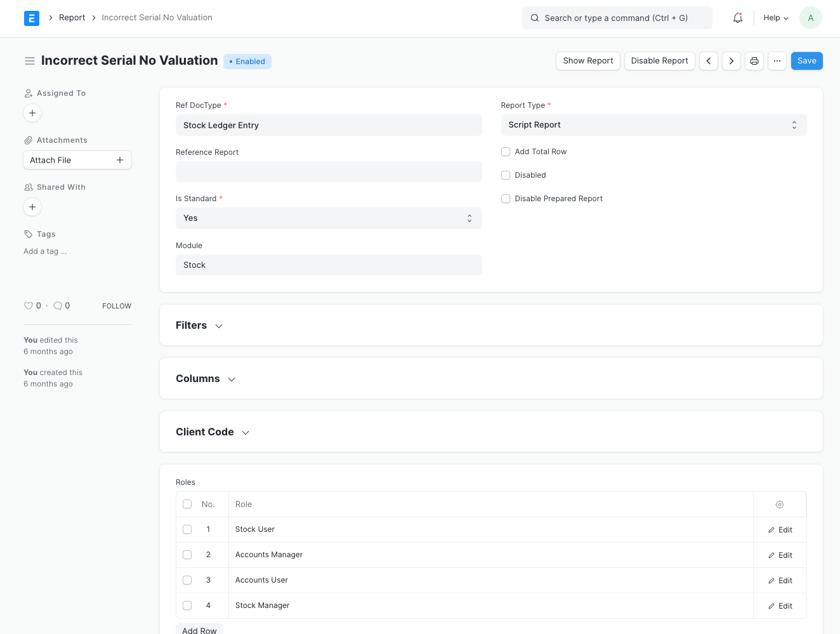
Task: Open the Roles table settings gear icon
Action: pos(780,504)
